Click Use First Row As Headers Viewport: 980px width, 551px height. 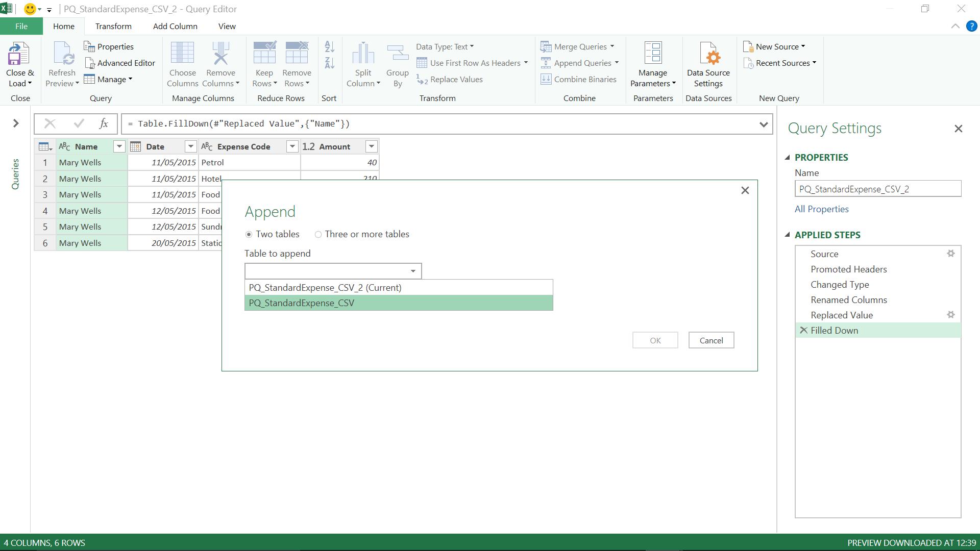[x=472, y=63]
